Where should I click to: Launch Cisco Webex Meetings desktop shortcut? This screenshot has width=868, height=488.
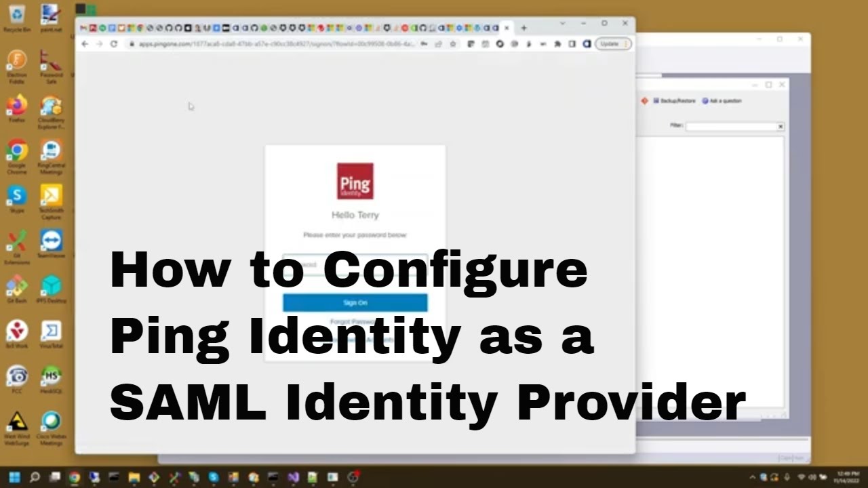pos(51,428)
